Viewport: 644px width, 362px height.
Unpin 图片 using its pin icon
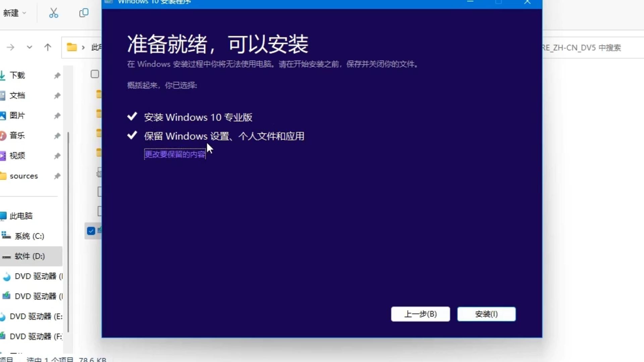[57, 116]
